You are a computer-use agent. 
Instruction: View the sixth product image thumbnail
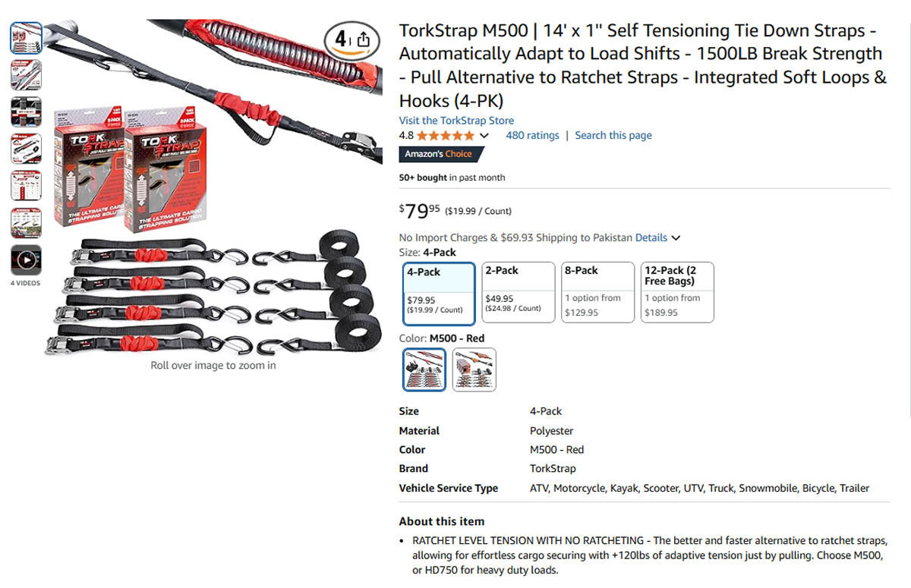[26, 223]
